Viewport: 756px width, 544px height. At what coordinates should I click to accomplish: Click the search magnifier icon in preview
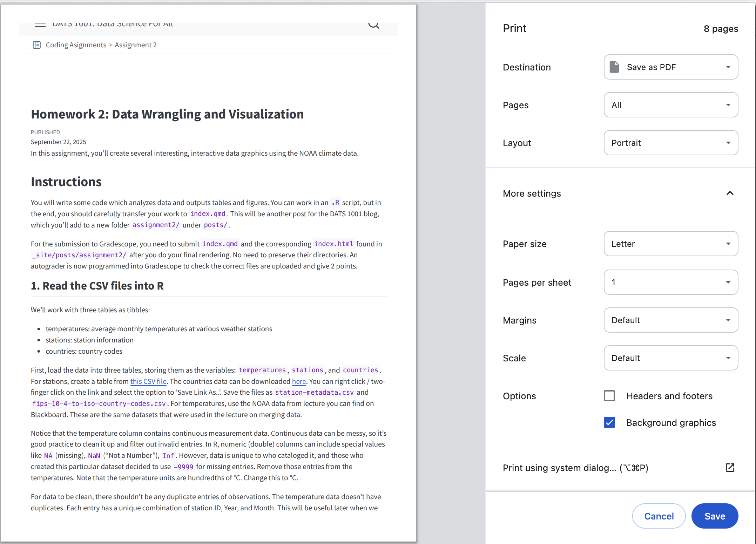(373, 25)
